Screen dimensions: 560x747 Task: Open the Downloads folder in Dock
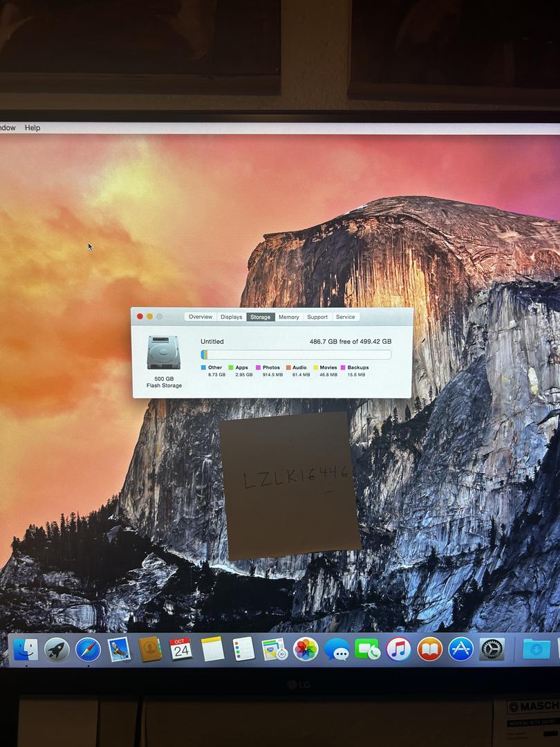[x=536, y=649]
